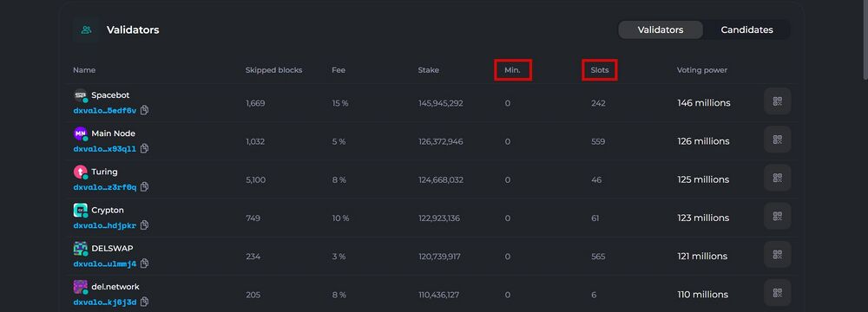The image size is (868, 312).
Task: Open QR code for DELSWAP validator
Action: [777, 255]
